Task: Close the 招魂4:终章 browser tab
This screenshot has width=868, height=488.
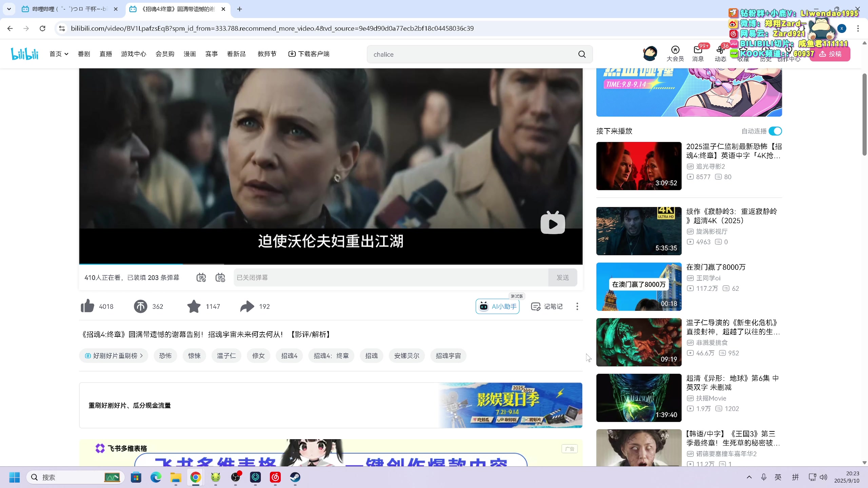Action: [223, 9]
